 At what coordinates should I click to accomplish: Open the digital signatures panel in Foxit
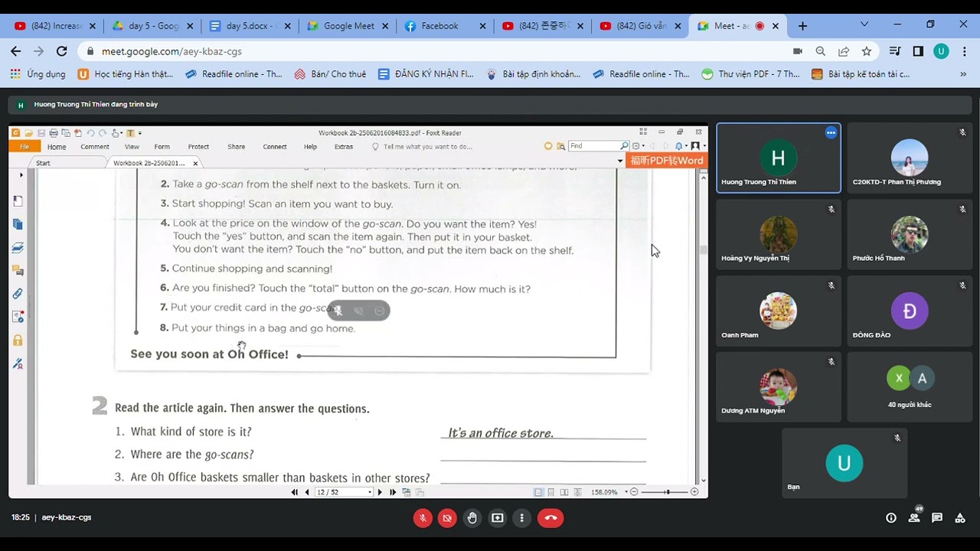(18, 364)
